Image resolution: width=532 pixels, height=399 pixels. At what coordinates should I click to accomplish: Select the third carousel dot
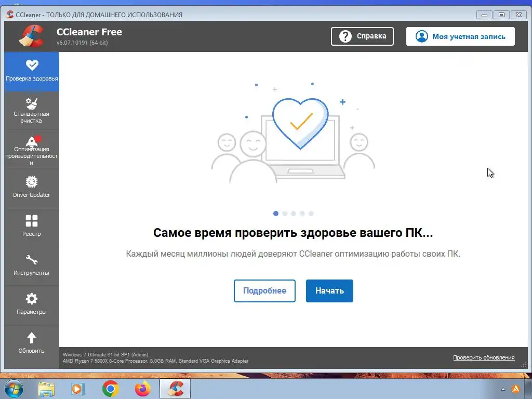294,214
